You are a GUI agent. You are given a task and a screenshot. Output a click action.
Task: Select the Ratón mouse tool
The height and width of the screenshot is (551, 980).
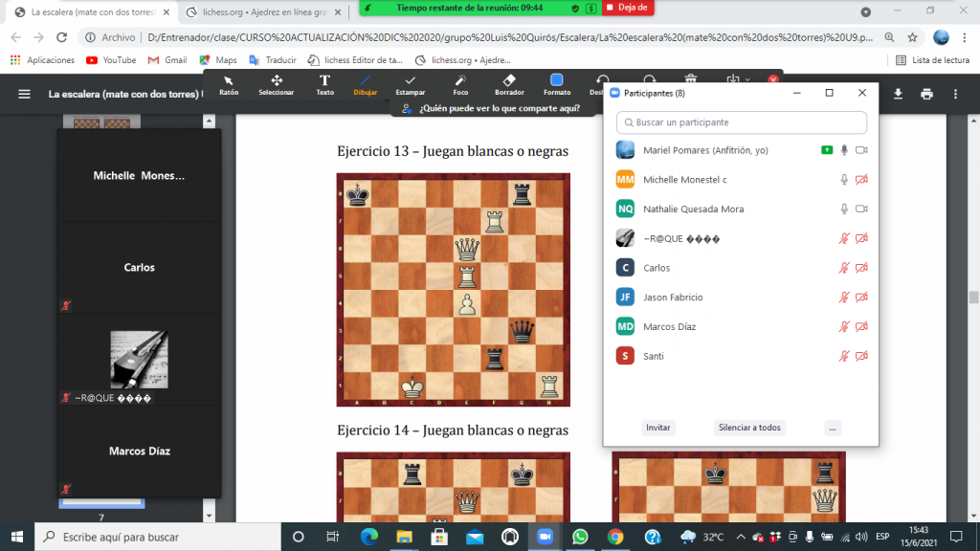point(229,85)
